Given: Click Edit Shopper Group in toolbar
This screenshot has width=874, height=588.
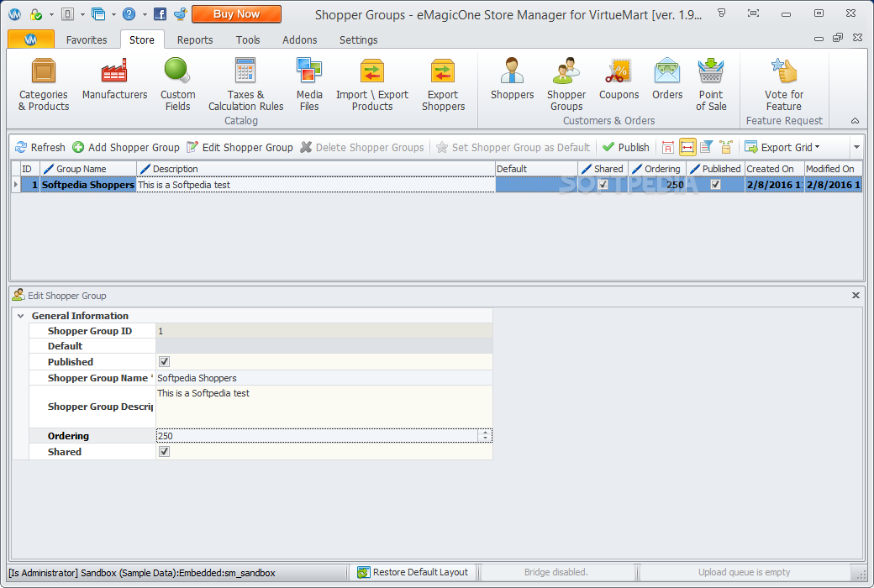Looking at the screenshot, I should pos(240,147).
